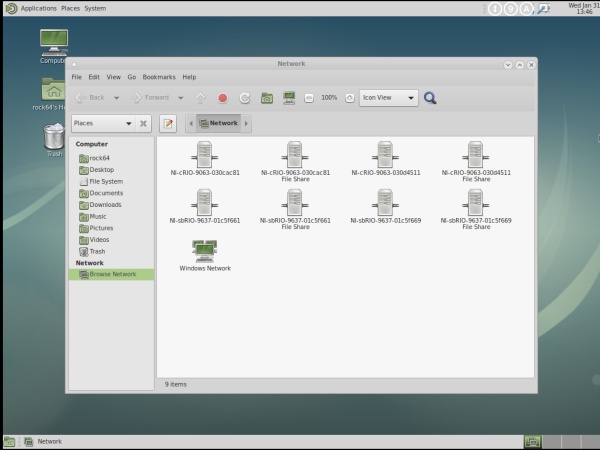
Task: Zoom out with the minus icon
Action: point(309,98)
